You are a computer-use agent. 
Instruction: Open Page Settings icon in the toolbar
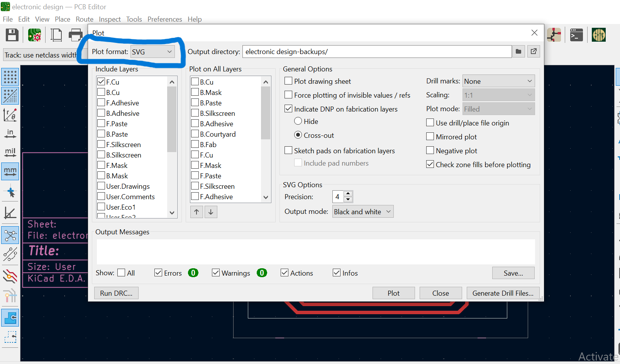point(56,35)
